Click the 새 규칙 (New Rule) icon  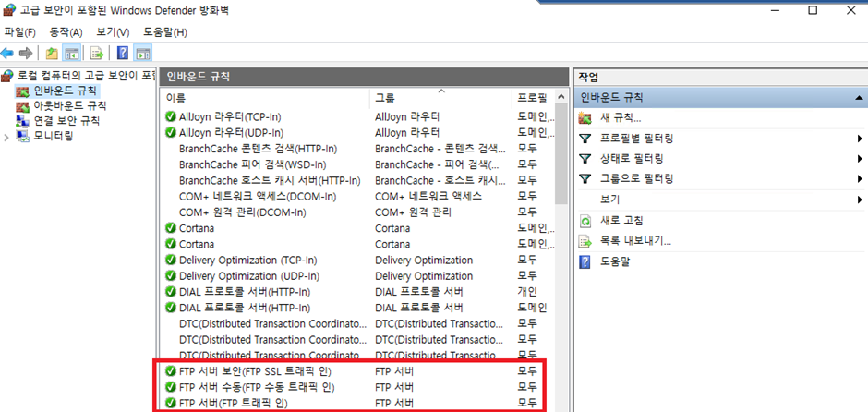point(585,117)
